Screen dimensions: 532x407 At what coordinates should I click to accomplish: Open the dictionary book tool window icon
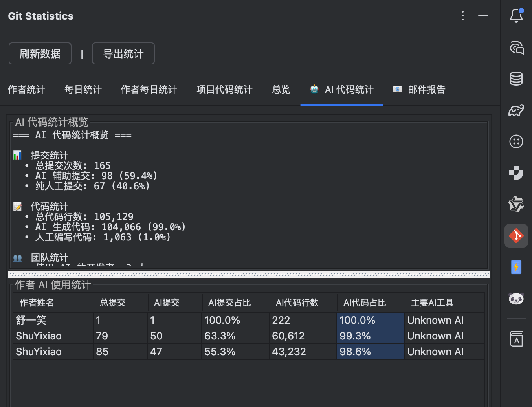click(516, 339)
